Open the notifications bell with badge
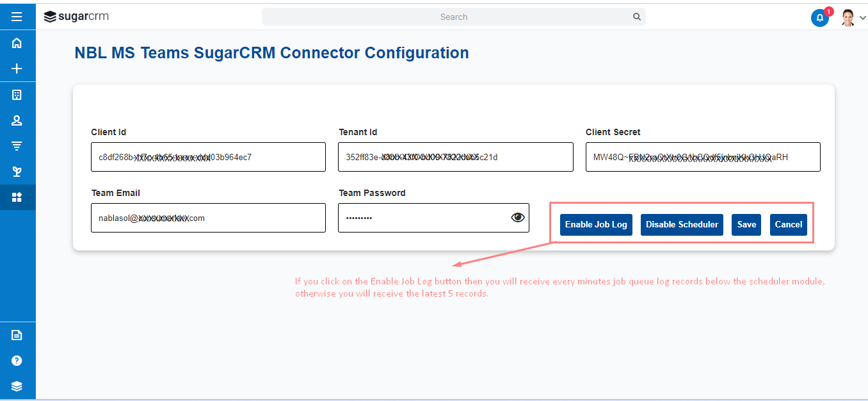 pyautogui.click(x=820, y=17)
